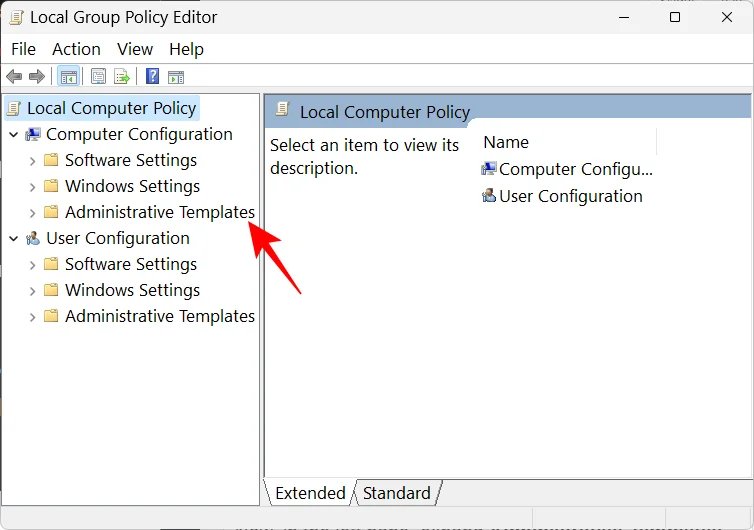This screenshot has width=754, height=530.
Task: Select Local Computer Policy in the tree
Action: [x=112, y=108]
